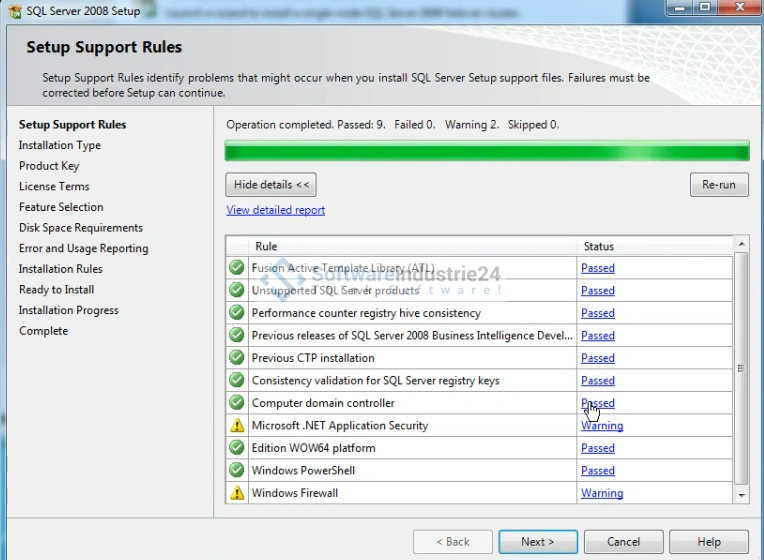Viewport: 764px width, 560px height.
Task: Open Warning status link for Windows Firewall
Action: click(601, 493)
